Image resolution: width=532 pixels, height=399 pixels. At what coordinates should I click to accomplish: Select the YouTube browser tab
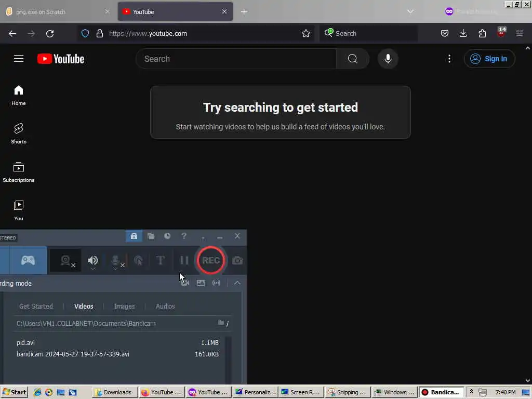click(175, 12)
